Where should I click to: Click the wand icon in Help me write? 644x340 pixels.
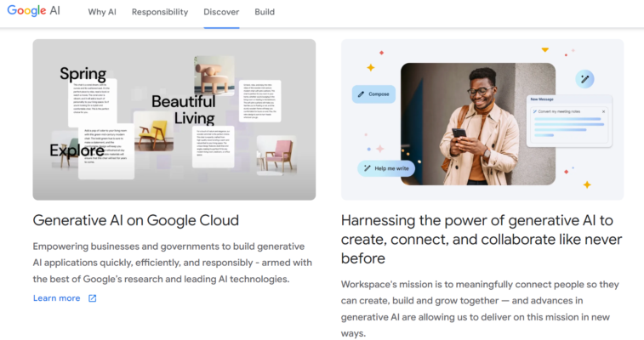point(368,168)
